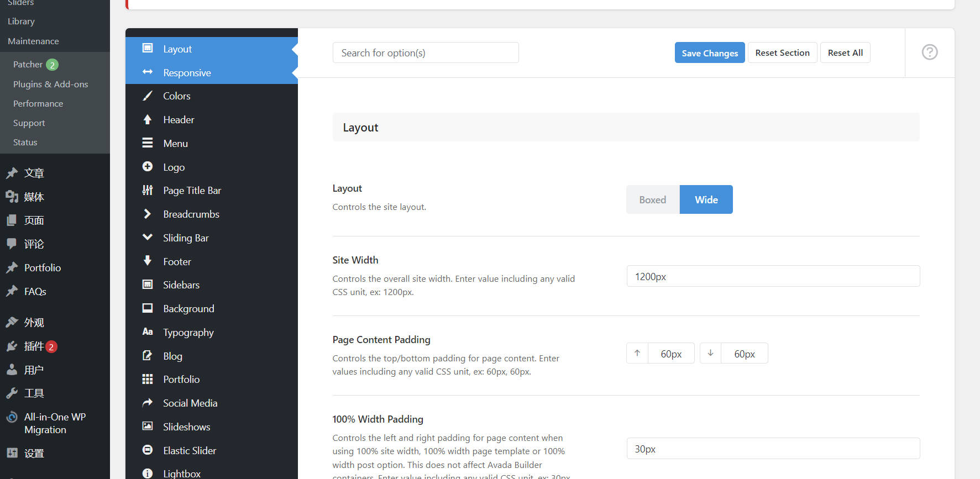Screen dimensions: 980x479
Task: Select the Wide layout option
Action: tap(706, 199)
